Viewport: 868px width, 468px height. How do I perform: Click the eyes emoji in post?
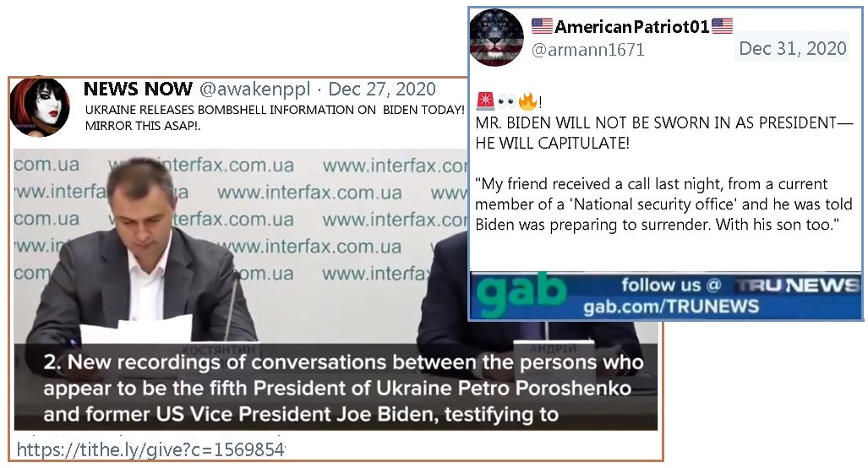pyautogui.click(x=506, y=101)
